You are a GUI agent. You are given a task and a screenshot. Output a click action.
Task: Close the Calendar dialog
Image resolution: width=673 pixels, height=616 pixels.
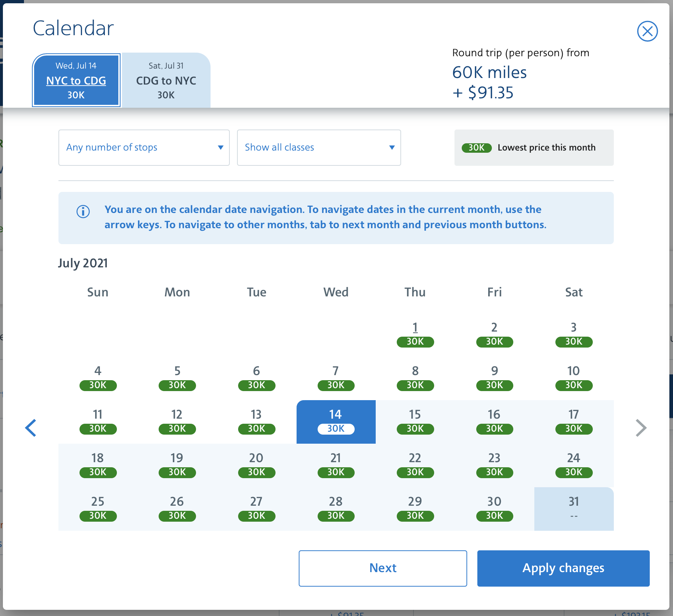pyautogui.click(x=648, y=32)
